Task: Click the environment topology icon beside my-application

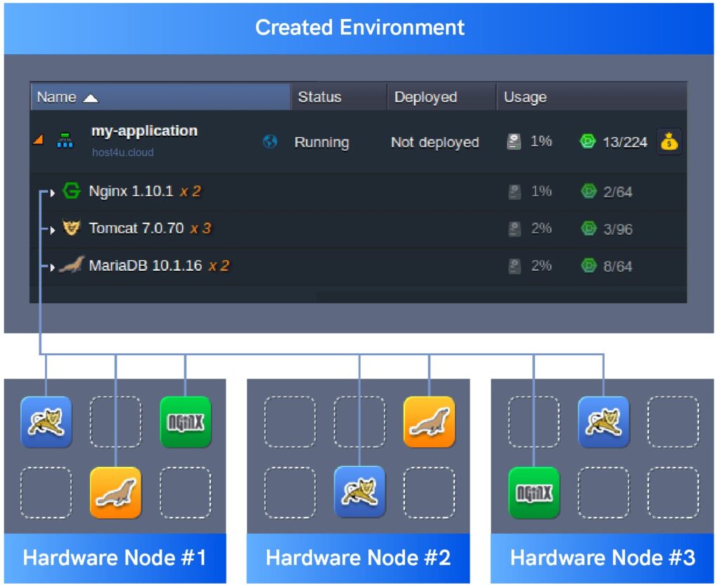Action: [65, 141]
